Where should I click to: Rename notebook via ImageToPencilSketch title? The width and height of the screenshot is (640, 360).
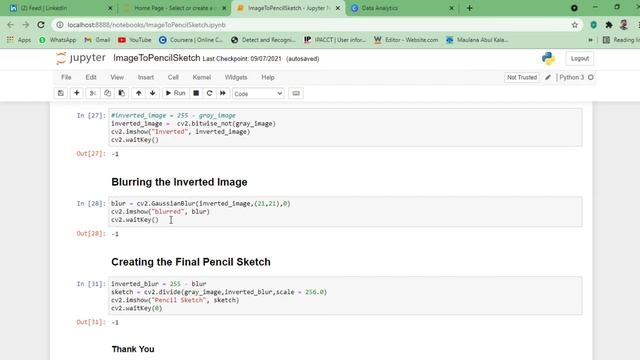[x=157, y=58]
